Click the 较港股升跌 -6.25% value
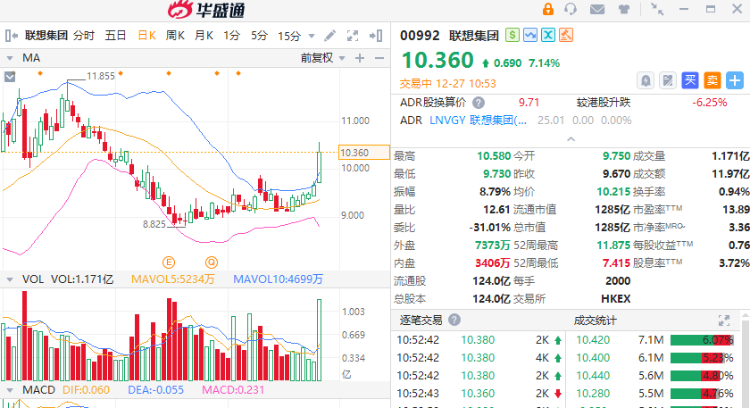Screen dimensions: 750x408 709,102
